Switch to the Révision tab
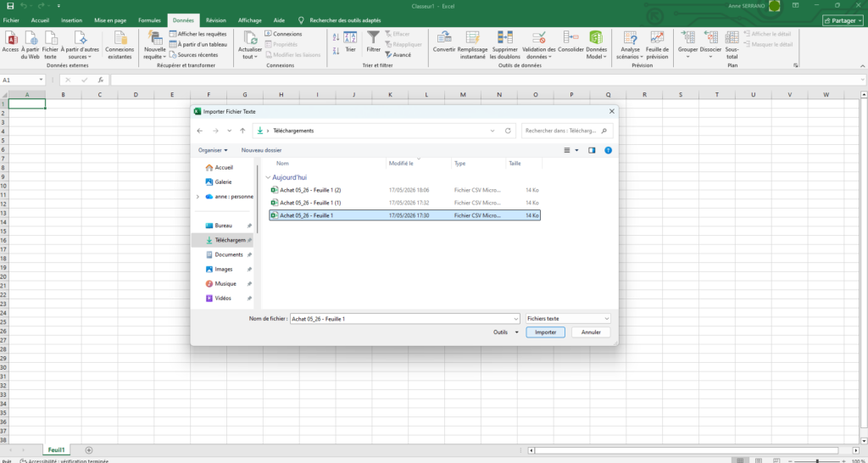Image resolution: width=868 pixels, height=463 pixels. click(216, 20)
